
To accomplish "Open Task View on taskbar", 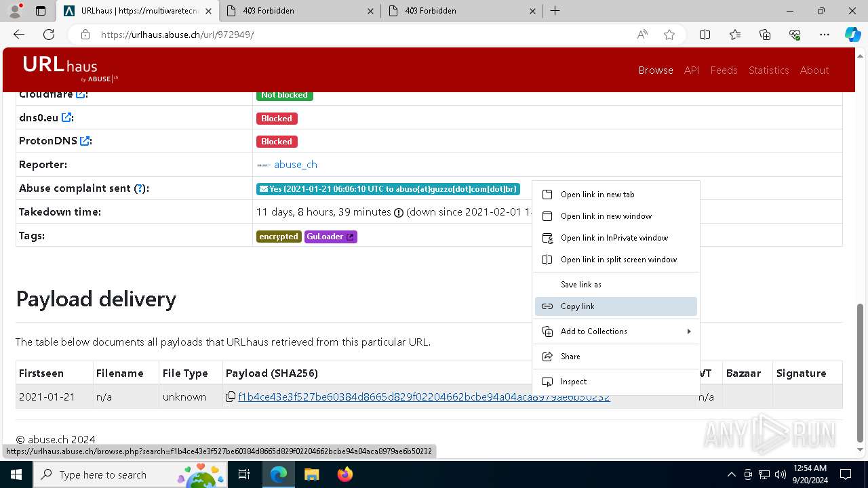I will pyautogui.click(x=244, y=474).
